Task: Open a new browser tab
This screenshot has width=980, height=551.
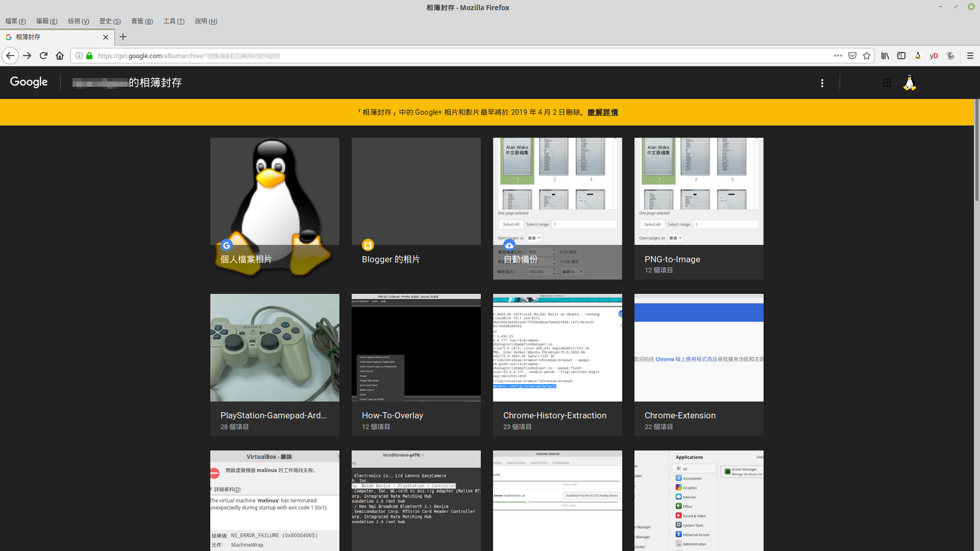Action: 123,37
